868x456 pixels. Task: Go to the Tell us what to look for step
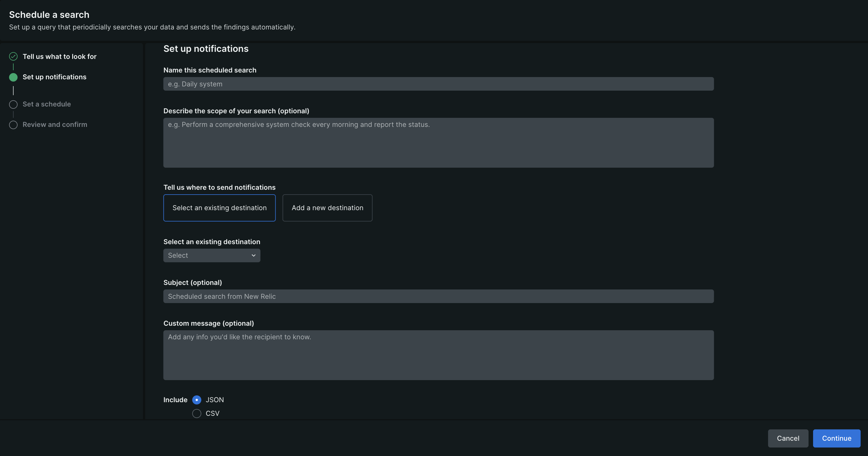click(x=59, y=56)
